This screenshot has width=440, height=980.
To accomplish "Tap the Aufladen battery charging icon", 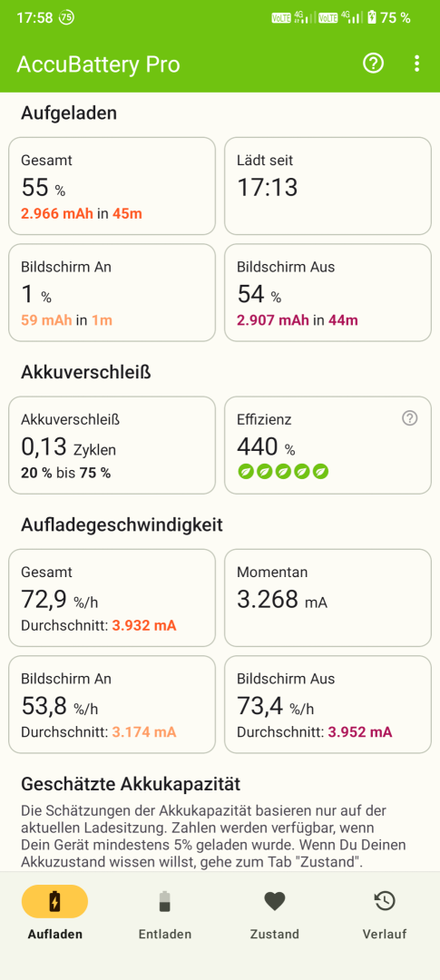I will point(55,901).
